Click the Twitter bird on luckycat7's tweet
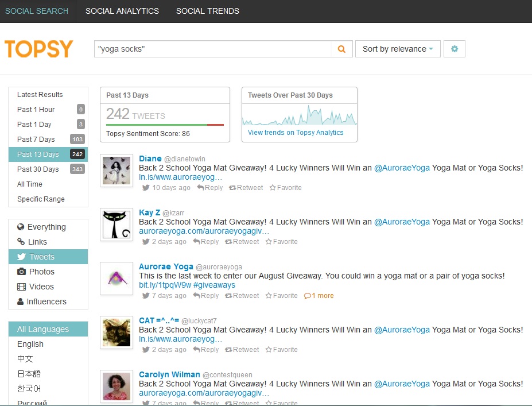Viewport: 532px width, 406px height. pyautogui.click(x=146, y=350)
